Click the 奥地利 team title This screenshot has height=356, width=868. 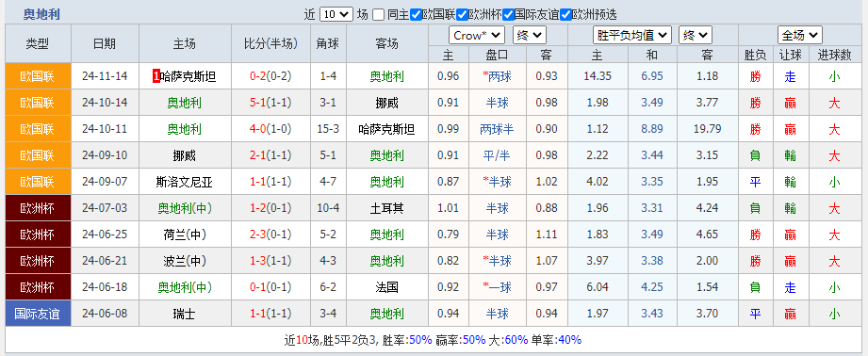click(41, 14)
